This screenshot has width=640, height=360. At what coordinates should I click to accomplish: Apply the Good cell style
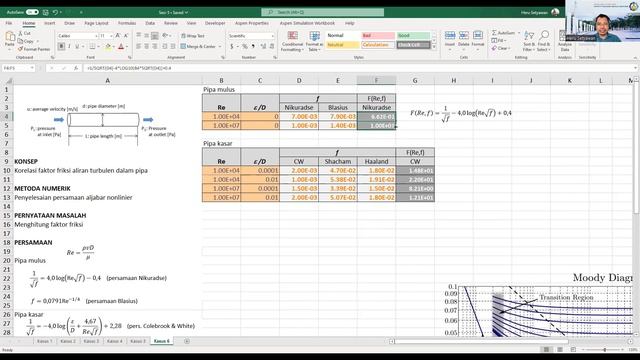(413, 36)
